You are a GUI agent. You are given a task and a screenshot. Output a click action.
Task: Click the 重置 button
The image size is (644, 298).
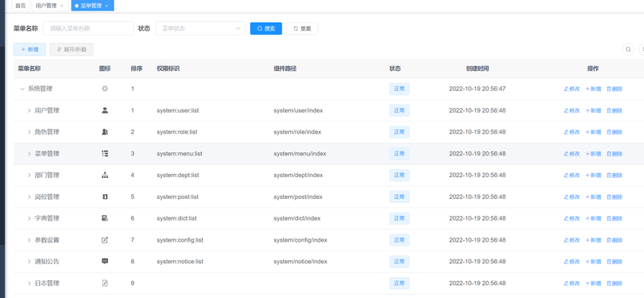(x=302, y=28)
